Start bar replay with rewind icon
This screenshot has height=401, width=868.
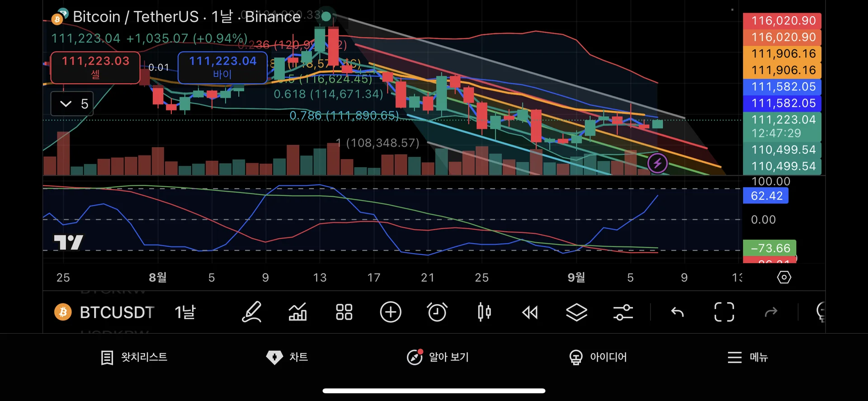[530, 312]
